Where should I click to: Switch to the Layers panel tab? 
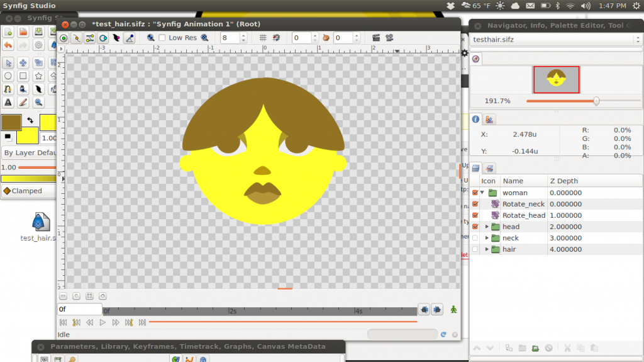pyautogui.click(x=475, y=168)
